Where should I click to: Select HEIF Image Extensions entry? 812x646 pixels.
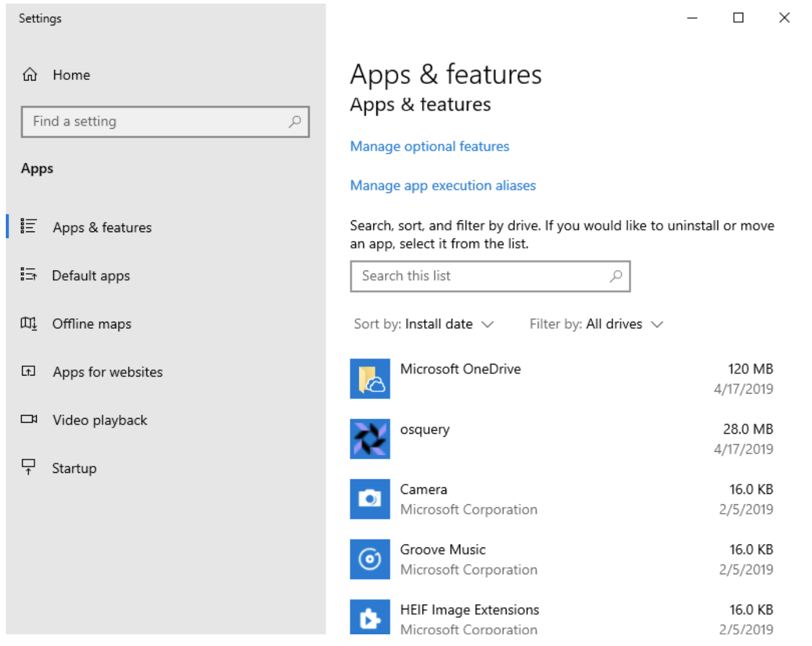(x=562, y=617)
